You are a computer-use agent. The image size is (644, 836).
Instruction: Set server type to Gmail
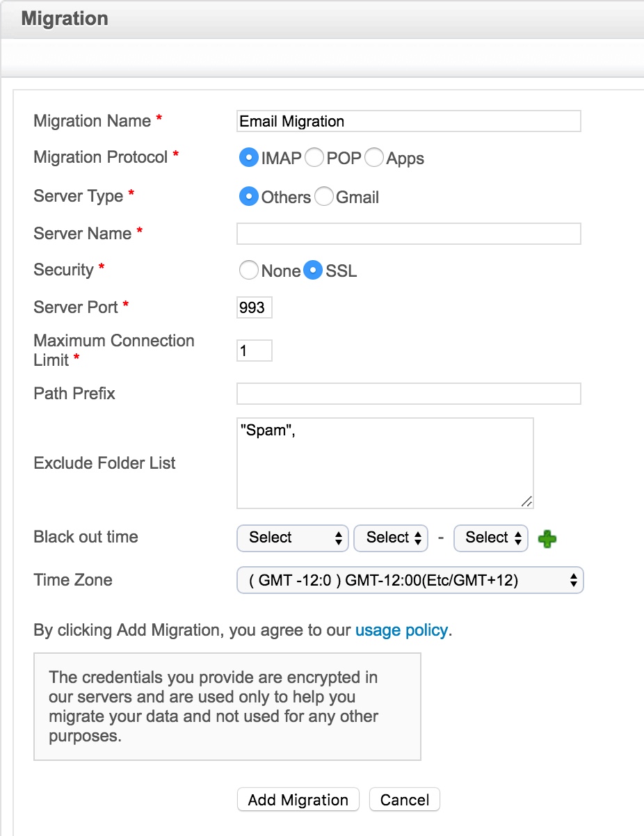click(x=324, y=197)
